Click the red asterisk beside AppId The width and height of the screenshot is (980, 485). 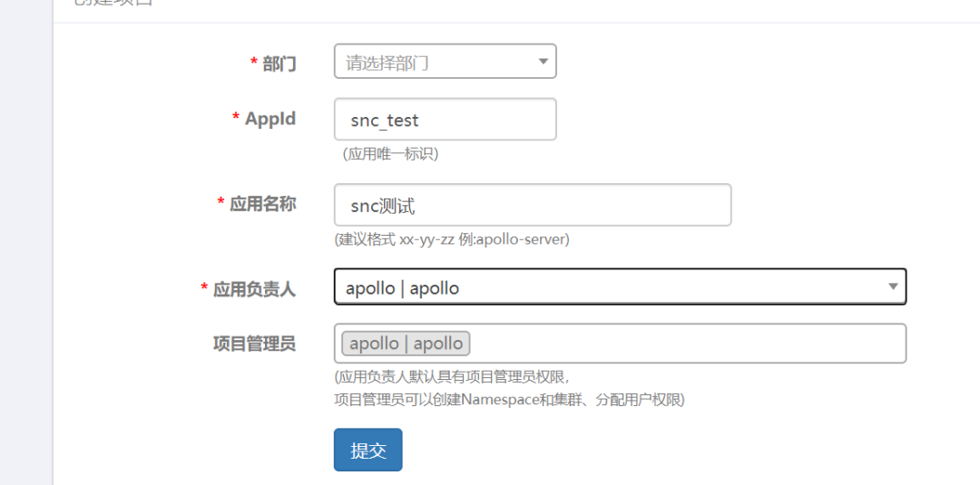pyautogui.click(x=236, y=119)
